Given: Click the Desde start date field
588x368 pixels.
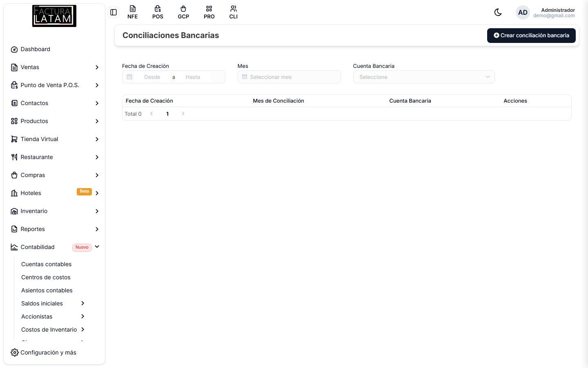Looking at the screenshot, I should pyautogui.click(x=152, y=77).
